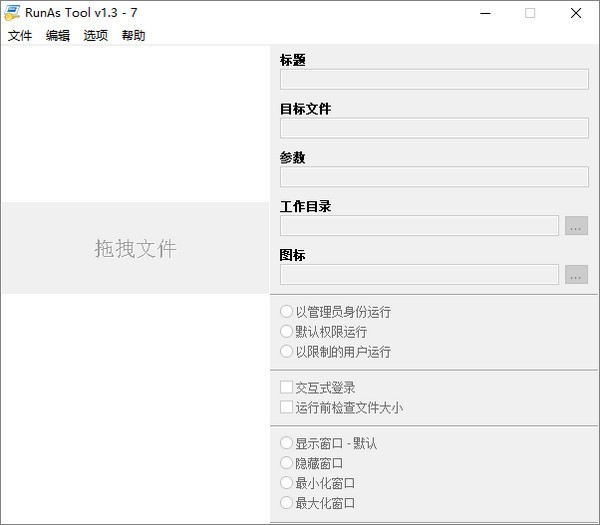Select 最小化窗口 radio option
This screenshot has height=525, width=600.
tap(287, 483)
